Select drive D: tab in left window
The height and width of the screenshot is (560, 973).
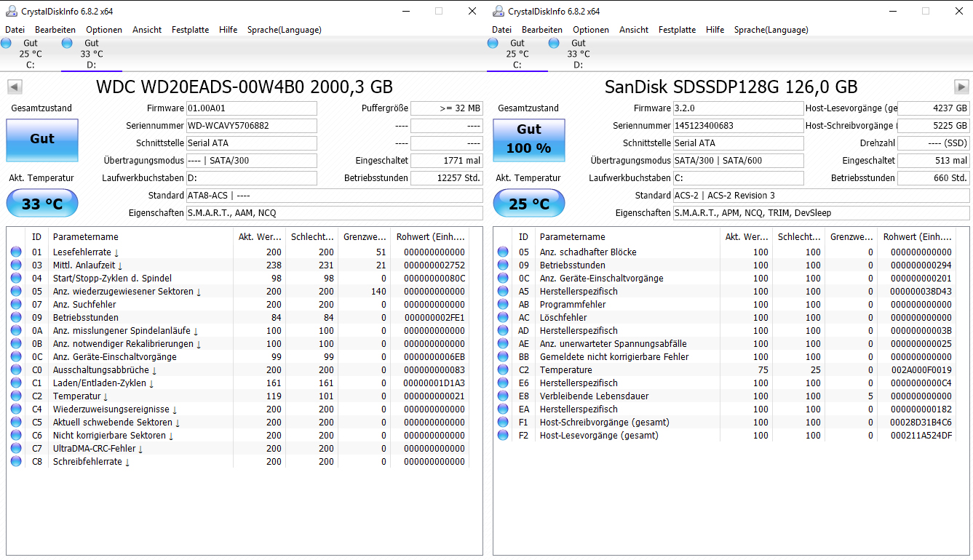[91, 54]
